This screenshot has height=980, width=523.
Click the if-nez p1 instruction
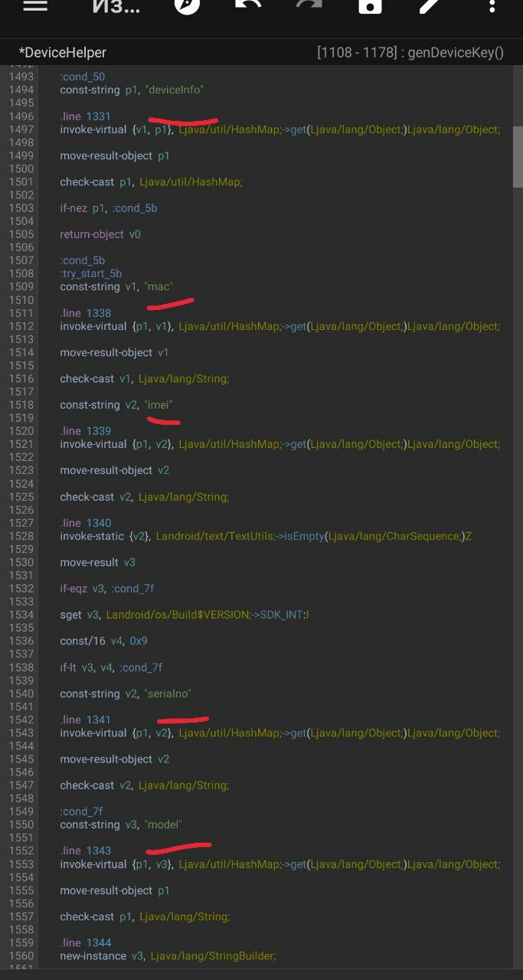click(109, 207)
